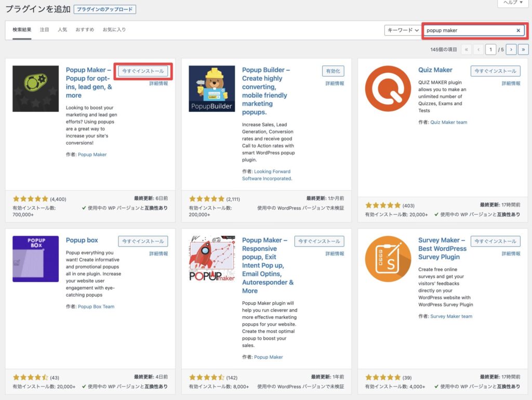Viewport: 532px width, 400px height.
Task: Click the Survey Maker clipboard icon
Action: (x=388, y=259)
